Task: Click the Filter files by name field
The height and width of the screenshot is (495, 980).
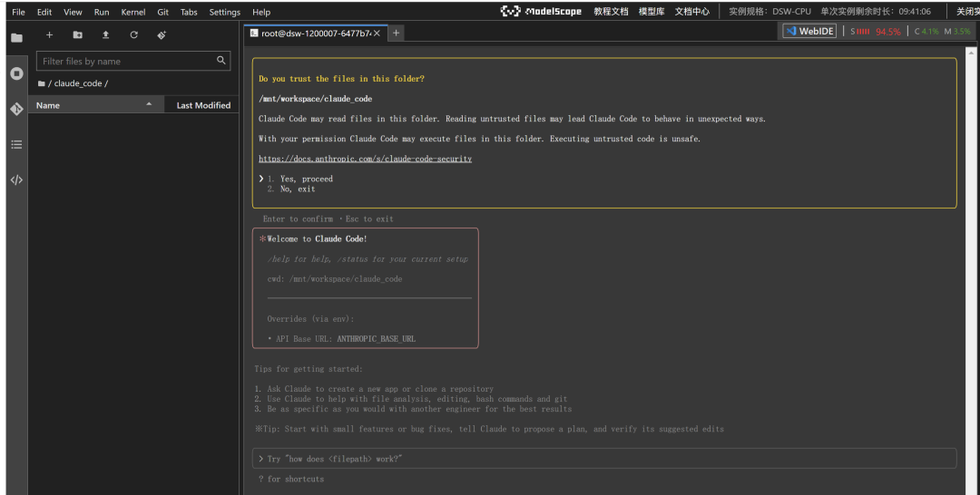Action: (127, 61)
